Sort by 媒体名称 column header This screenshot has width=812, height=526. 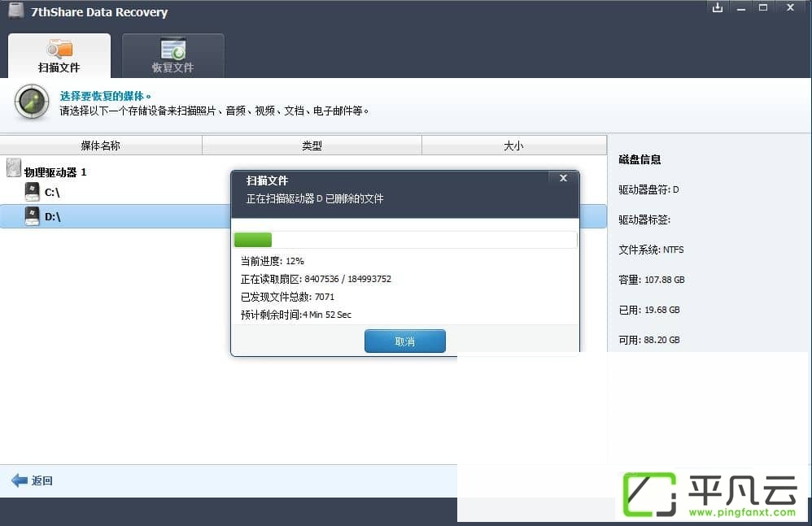101,146
